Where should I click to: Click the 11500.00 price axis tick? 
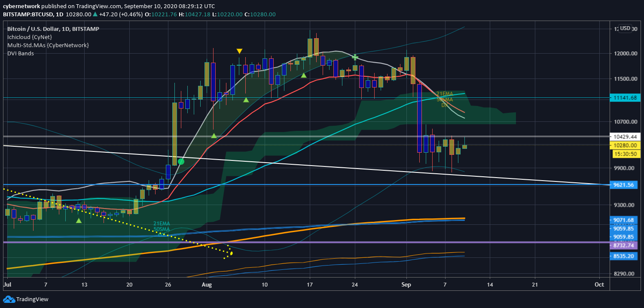(625, 79)
